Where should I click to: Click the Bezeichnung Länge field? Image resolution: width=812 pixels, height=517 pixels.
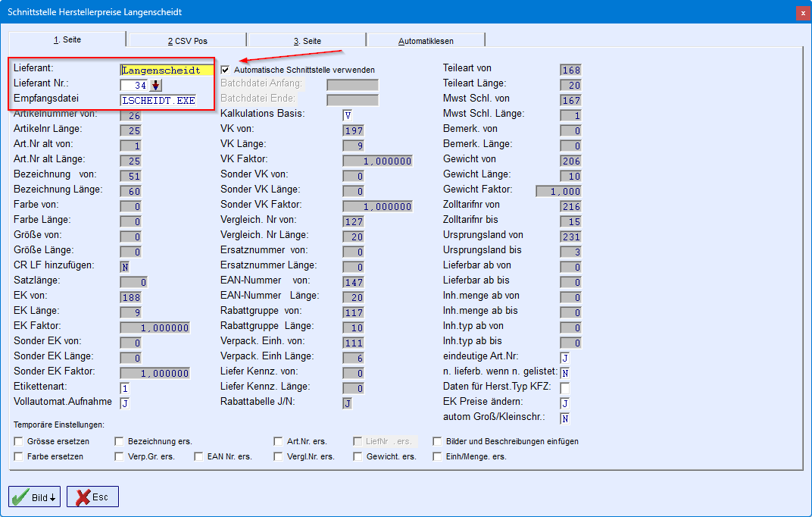coord(131,191)
